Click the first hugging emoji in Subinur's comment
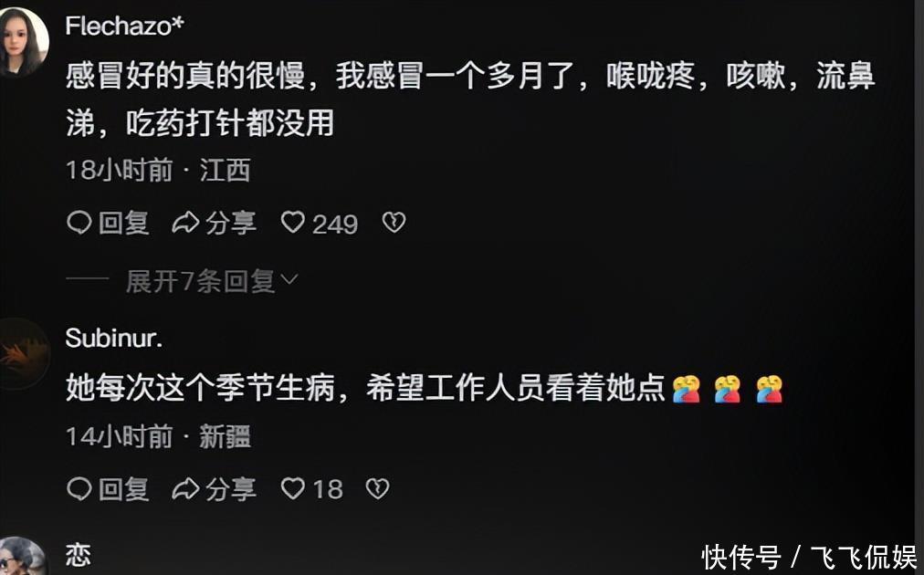Image resolution: width=924 pixels, height=575 pixels. tap(686, 389)
